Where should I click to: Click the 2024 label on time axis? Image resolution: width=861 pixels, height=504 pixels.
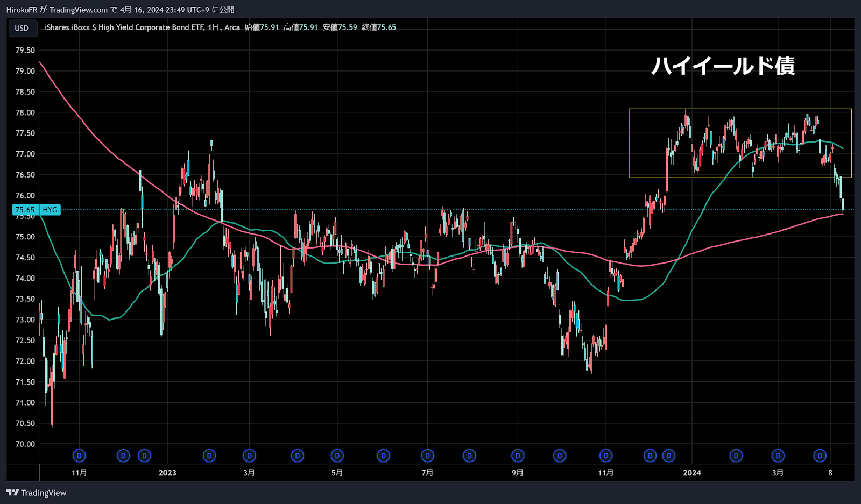tap(692, 473)
